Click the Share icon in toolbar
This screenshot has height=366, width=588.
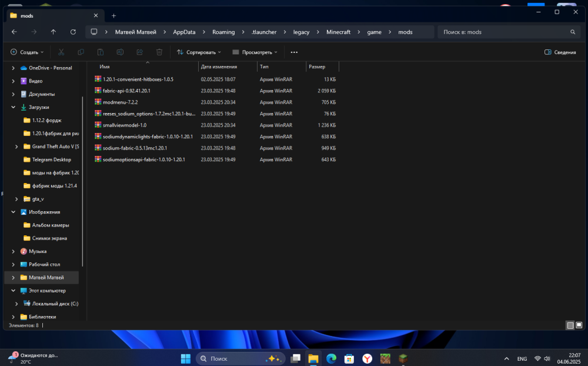[139, 52]
